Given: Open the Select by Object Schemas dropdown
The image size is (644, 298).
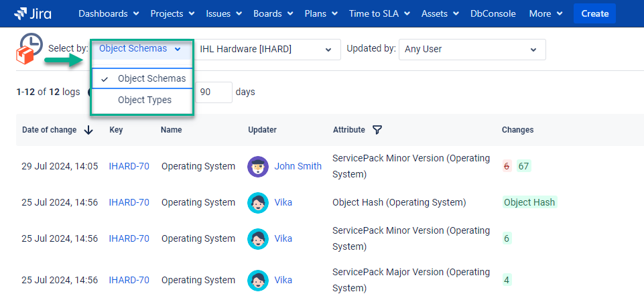Looking at the screenshot, I should pyautogui.click(x=140, y=49).
